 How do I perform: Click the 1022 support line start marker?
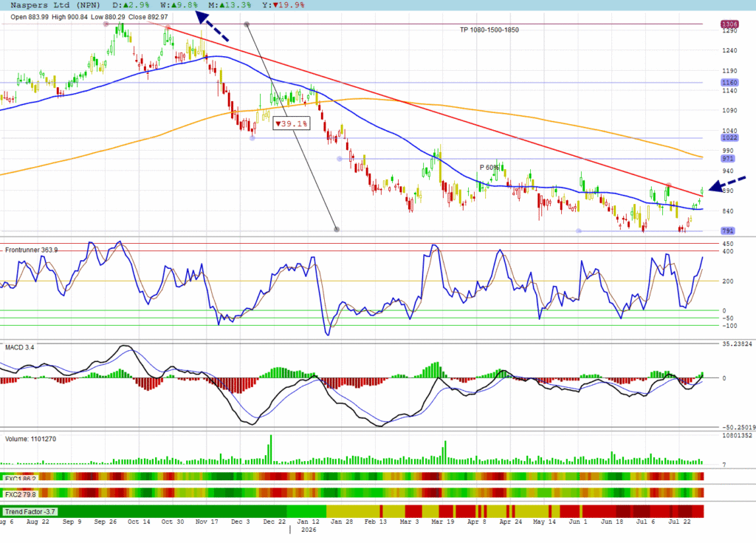point(252,138)
